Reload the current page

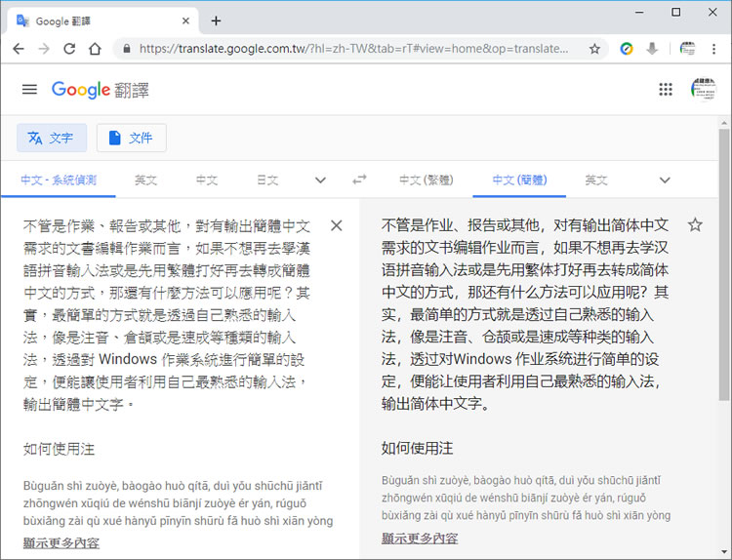[69, 49]
